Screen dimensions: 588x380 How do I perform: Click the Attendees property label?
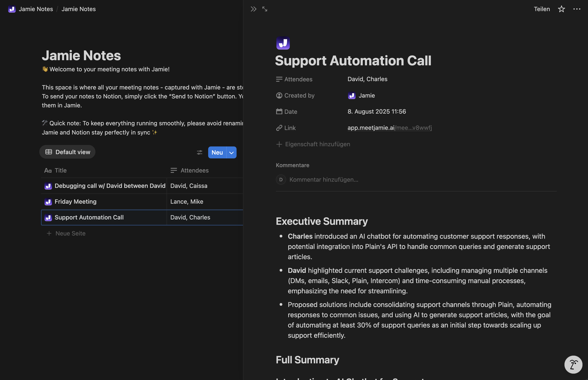click(x=298, y=79)
